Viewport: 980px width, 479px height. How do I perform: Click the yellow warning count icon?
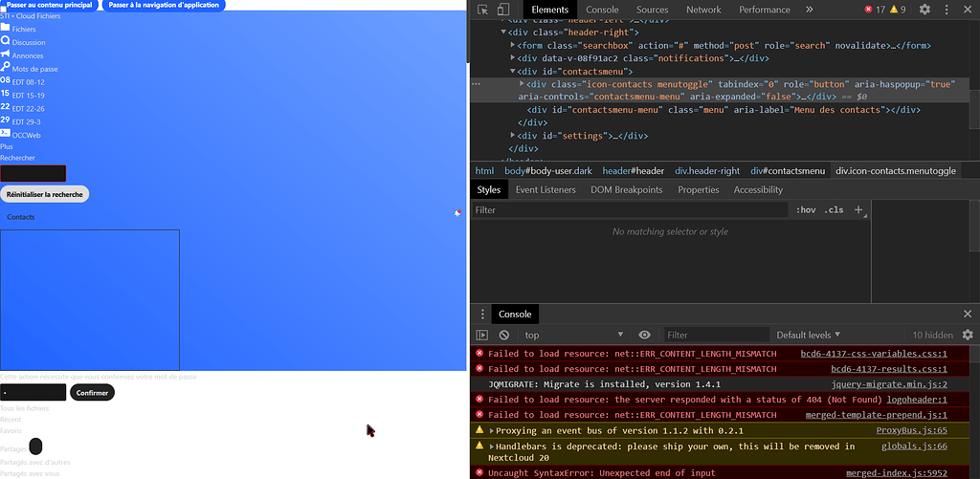[894, 10]
